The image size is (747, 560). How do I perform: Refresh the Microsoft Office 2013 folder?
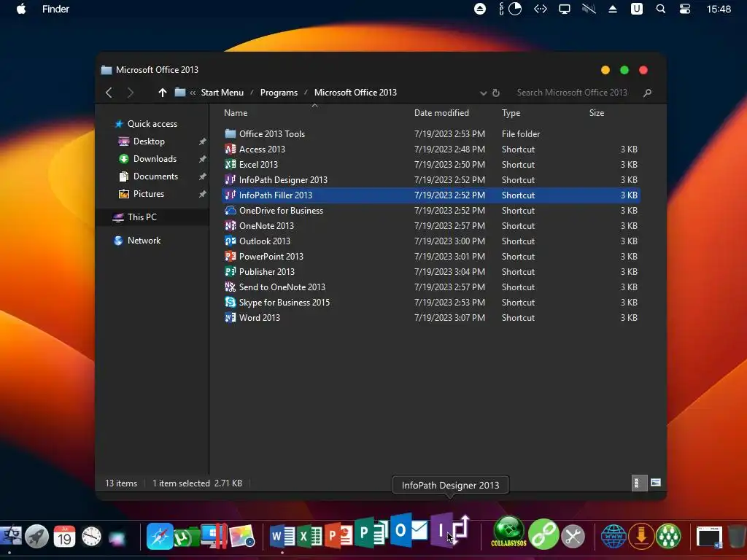(x=496, y=93)
